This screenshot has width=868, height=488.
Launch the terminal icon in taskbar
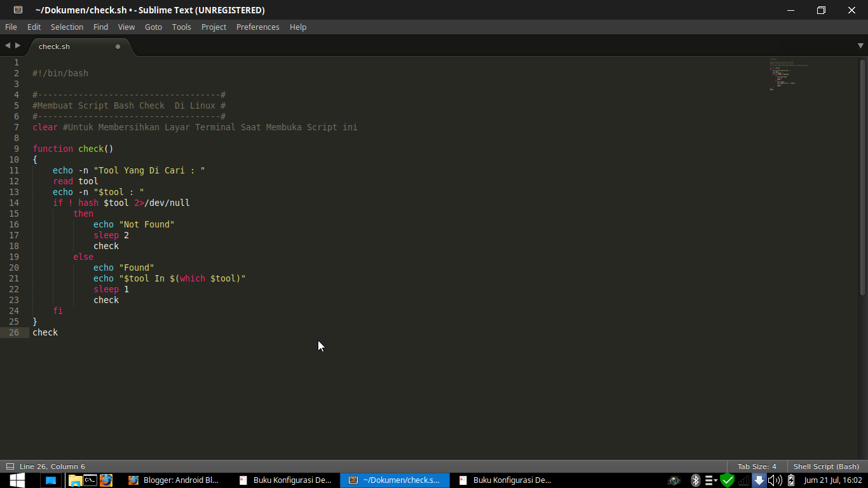90,480
